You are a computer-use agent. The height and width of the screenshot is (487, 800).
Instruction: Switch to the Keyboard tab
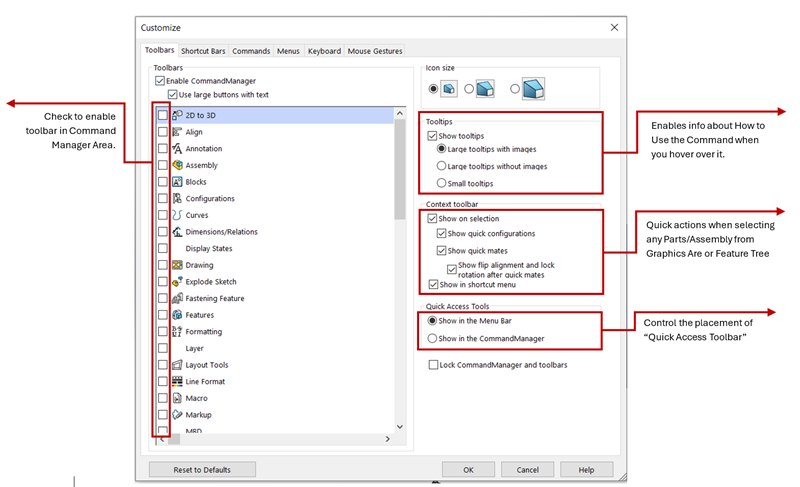323,50
